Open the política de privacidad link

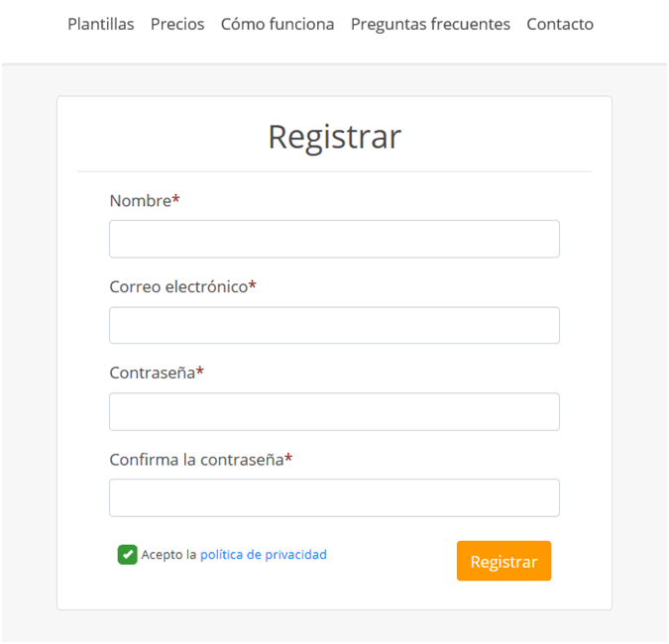[263, 555]
